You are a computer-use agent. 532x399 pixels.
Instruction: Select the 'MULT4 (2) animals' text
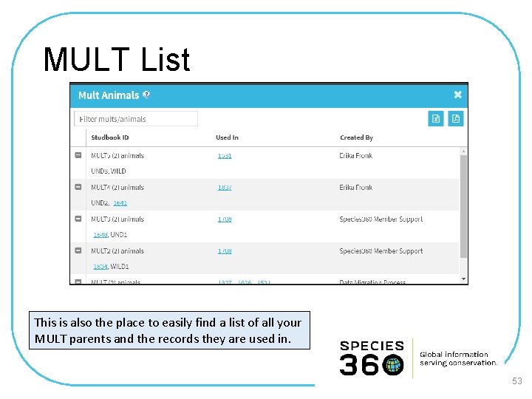pyautogui.click(x=117, y=187)
